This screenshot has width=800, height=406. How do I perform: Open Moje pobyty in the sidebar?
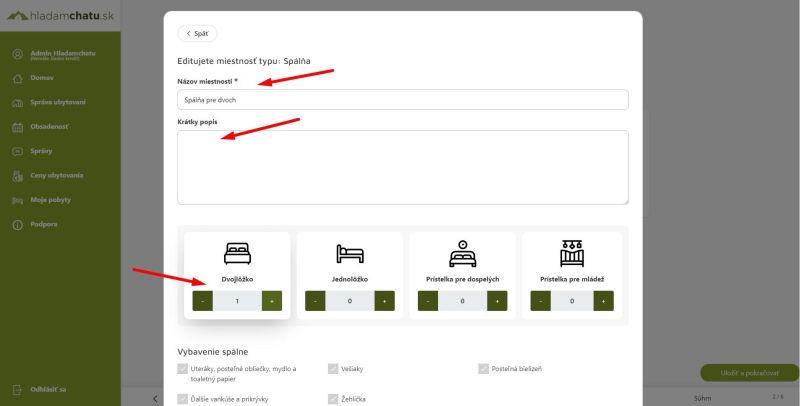pos(51,200)
